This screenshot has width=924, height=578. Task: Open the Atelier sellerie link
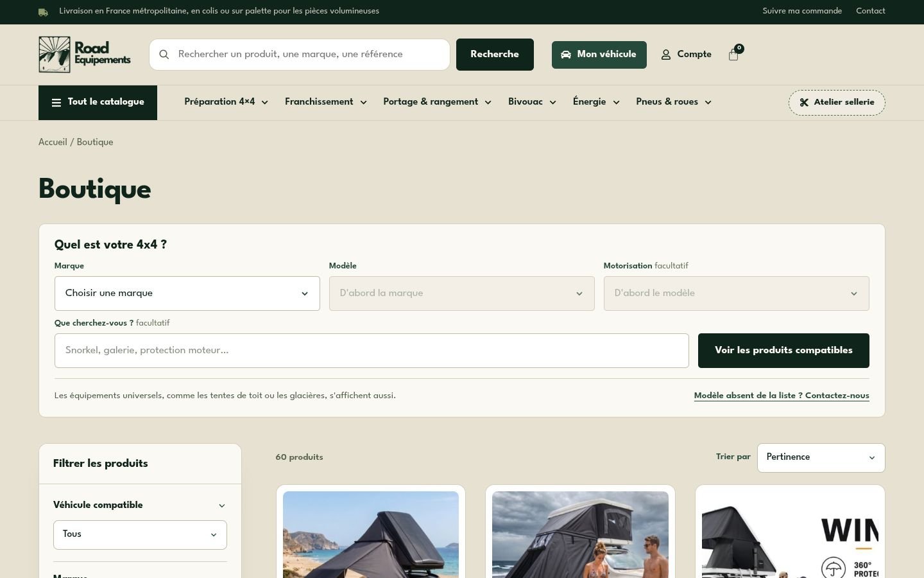(x=837, y=103)
